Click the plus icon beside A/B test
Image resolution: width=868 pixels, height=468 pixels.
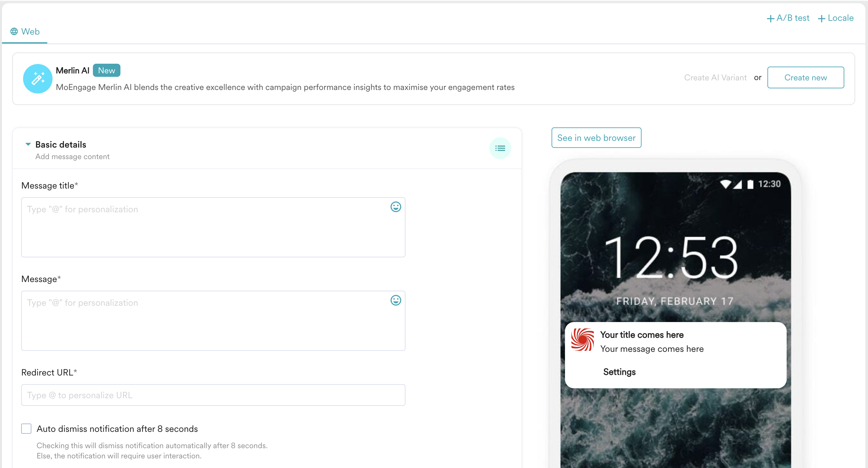point(770,19)
